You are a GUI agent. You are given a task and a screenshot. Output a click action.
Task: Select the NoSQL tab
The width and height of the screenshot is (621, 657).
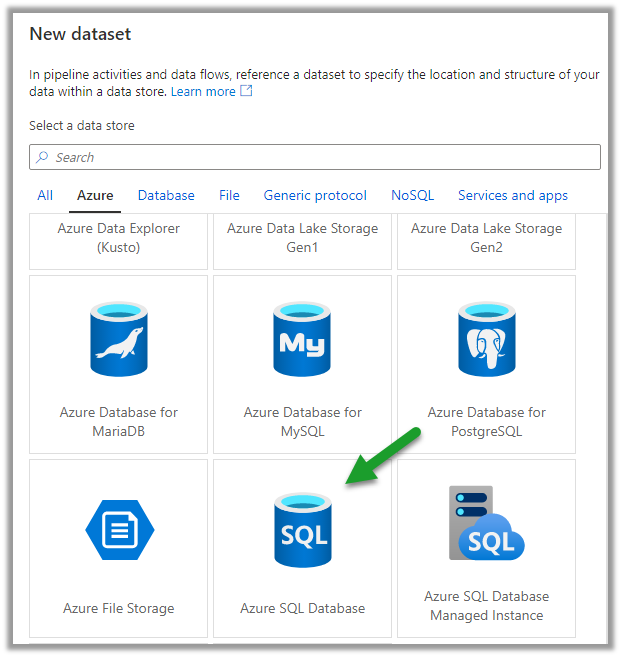(x=412, y=195)
